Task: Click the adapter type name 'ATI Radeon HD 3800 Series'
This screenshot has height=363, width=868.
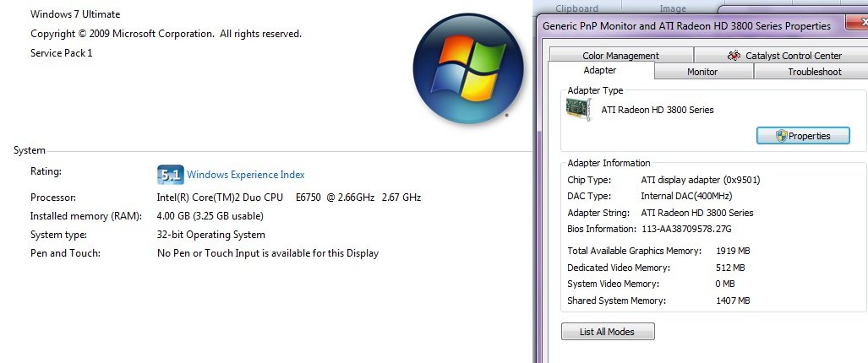Action: [657, 110]
